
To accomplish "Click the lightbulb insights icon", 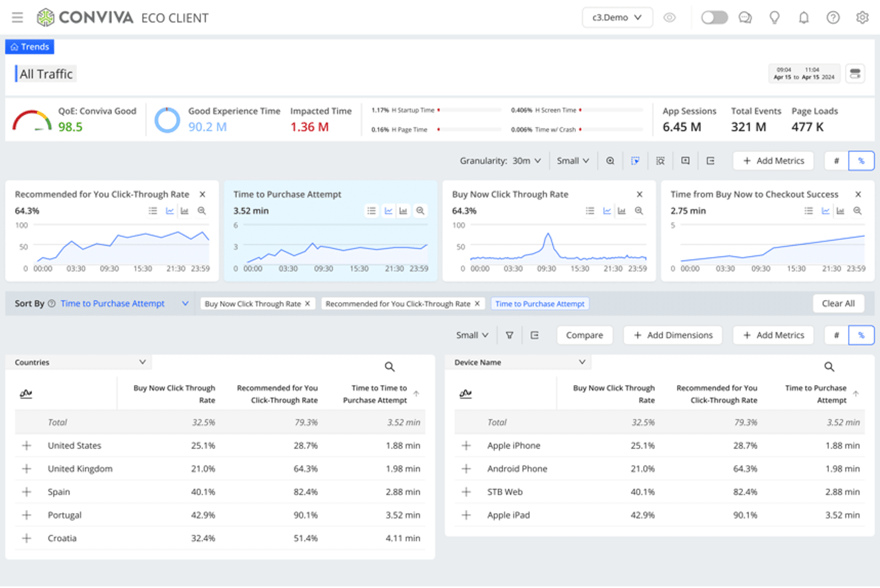I will tap(775, 18).
